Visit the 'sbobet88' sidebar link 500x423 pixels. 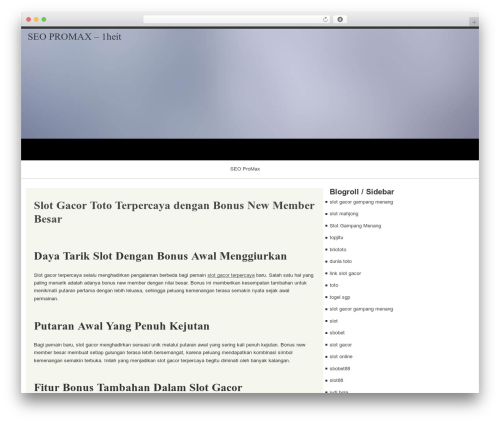pyautogui.click(x=339, y=369)
